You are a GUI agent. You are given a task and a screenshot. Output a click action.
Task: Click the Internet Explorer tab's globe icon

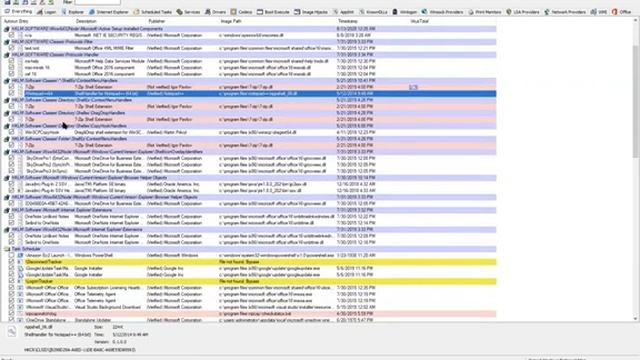92,12
